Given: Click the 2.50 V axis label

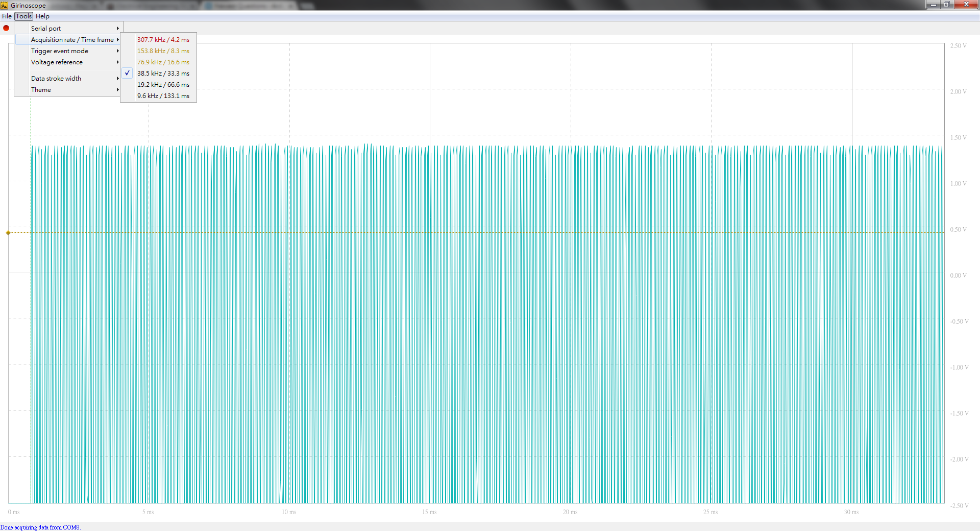Looking at the screenshot, I should (x=958, y=46).
